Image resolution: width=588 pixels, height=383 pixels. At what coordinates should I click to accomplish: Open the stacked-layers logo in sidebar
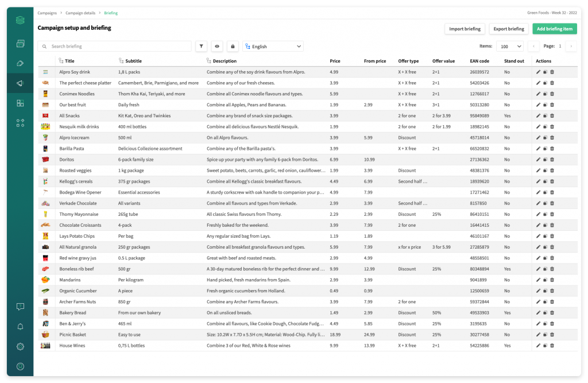pyautogui.click(x=20, y=20)
